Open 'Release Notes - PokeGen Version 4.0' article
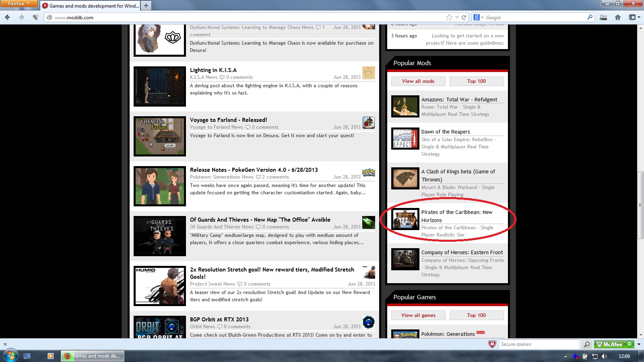This screenshot has width=644, height=362. (254, 170)
